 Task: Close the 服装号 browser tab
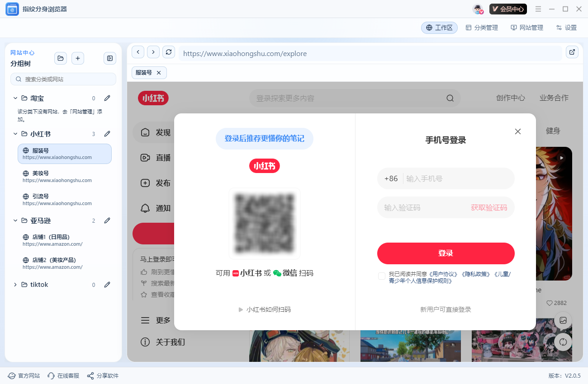[x=159, y=73]
